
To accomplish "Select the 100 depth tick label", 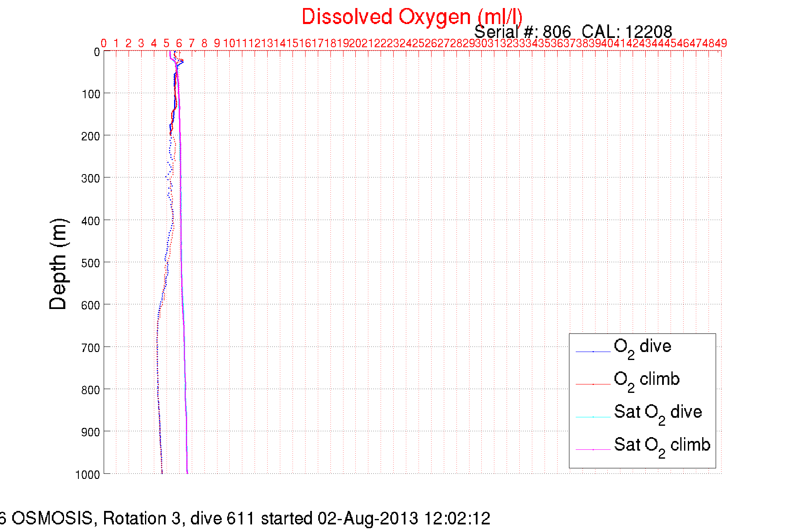I will coord(91,94).
